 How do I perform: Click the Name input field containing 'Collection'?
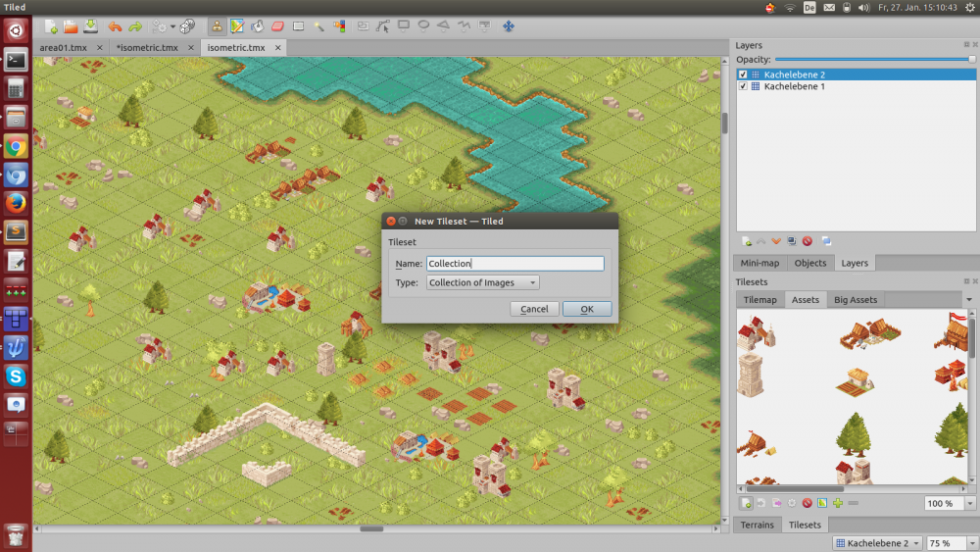(515, 264)
